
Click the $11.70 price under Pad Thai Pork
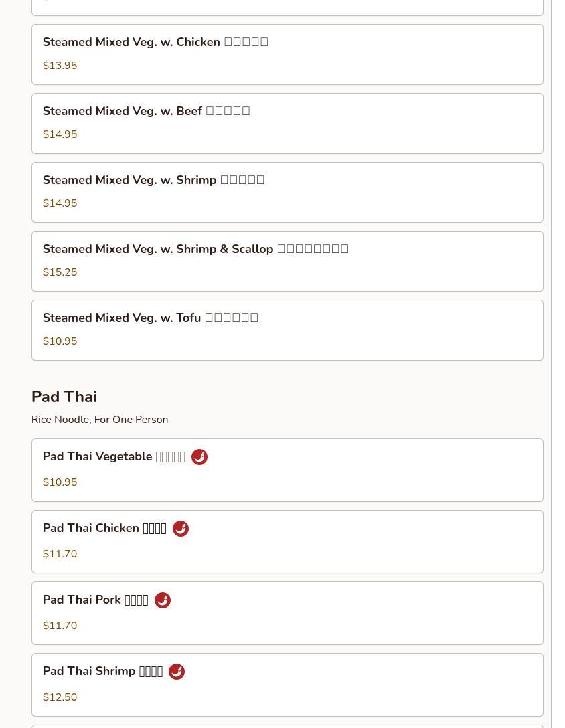[60, 626]
